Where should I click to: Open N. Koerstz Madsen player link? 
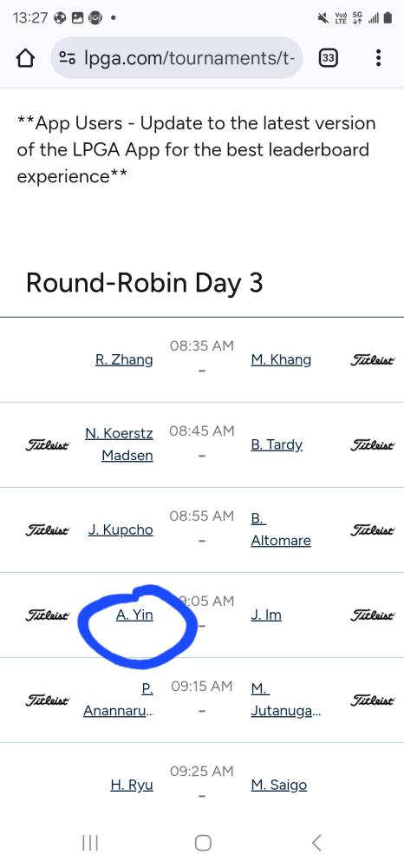pyautogui.click(x=120, y=444)
